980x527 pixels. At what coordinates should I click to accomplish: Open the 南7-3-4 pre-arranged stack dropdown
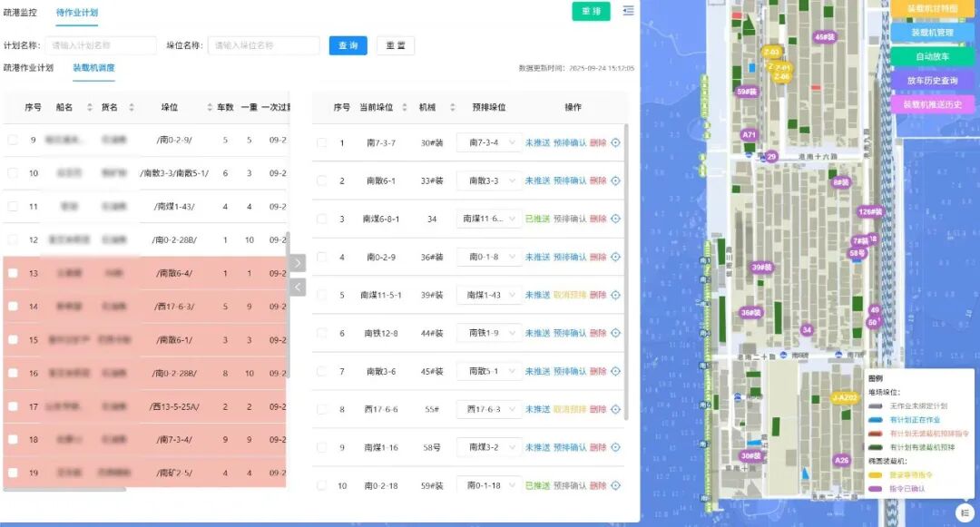point(489,142)
